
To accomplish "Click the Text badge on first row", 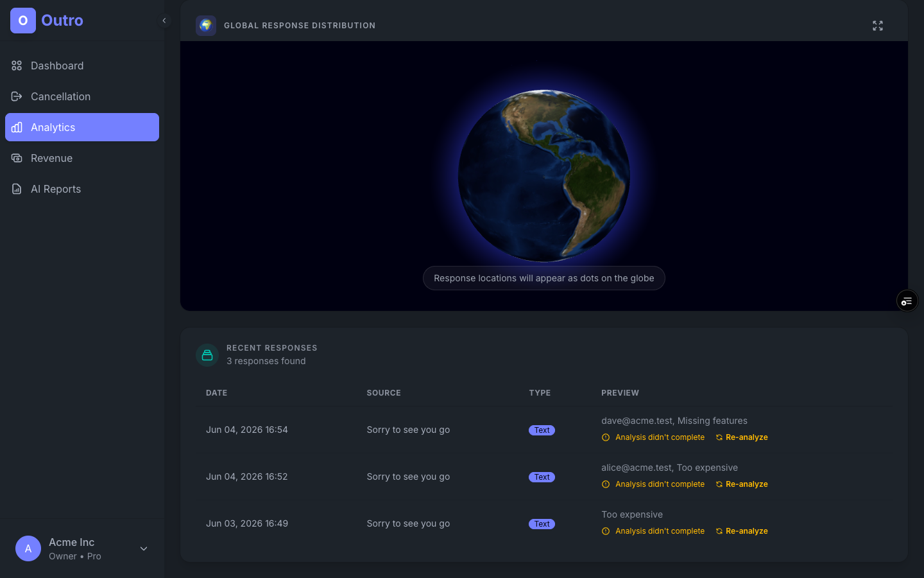I will [x=542, y=430].
